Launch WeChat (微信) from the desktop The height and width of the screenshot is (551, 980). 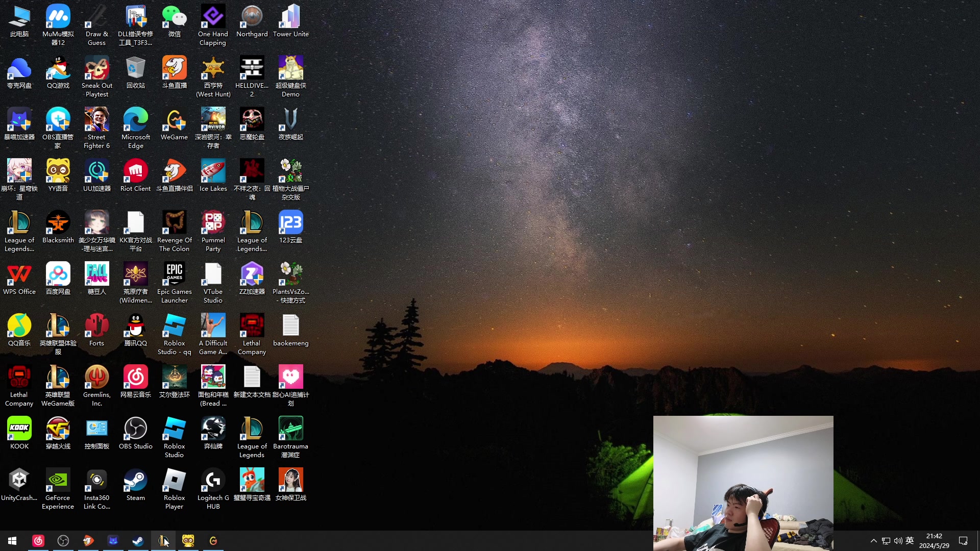coord(174,21)
